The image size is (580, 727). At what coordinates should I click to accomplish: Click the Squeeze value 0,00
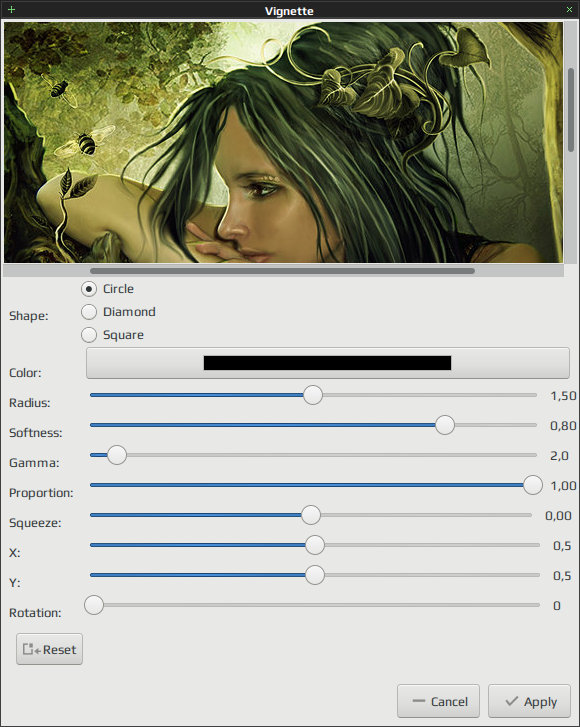click(558, 516)
